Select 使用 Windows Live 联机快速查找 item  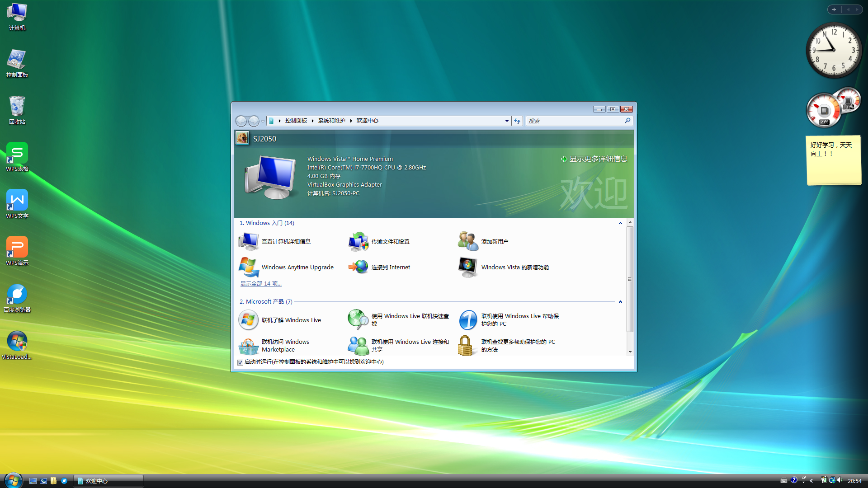399,320
